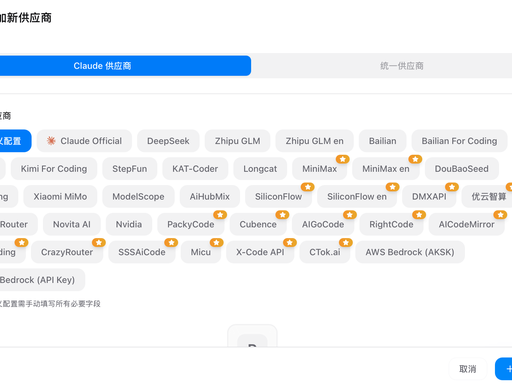Click the star badge on AICodeMirror
The height and width of the screenshot is (384, 512).
coord(500,215)
